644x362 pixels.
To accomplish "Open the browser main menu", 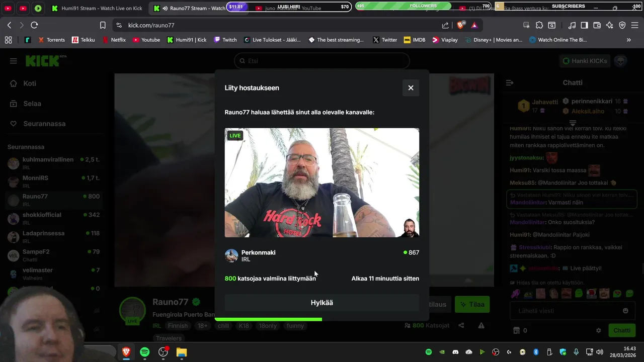I will point(635,25).
